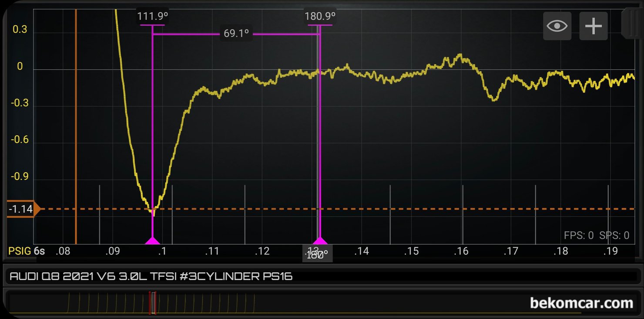Click the 111.9° cursor label

click(x=153, y=17)
